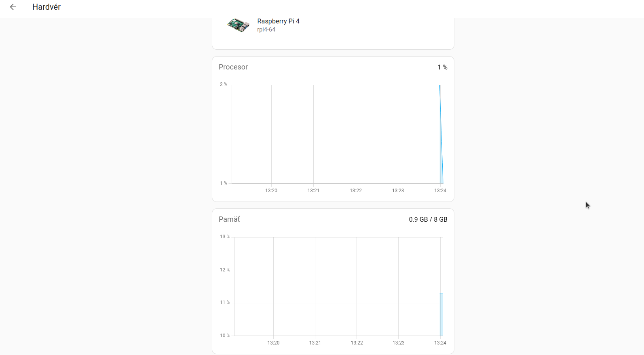Image resolution: width=644 pixels, height=355 pixels.
Task: Click the 13:23 label on Pamäť chart
Action: coord(398,343)
